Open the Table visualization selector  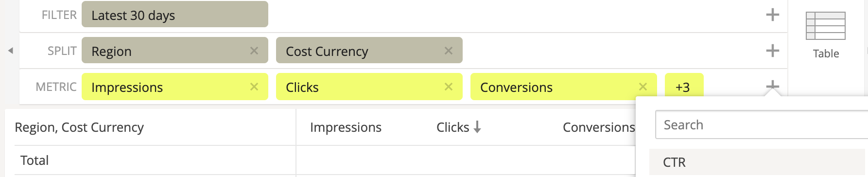(826, 35)
